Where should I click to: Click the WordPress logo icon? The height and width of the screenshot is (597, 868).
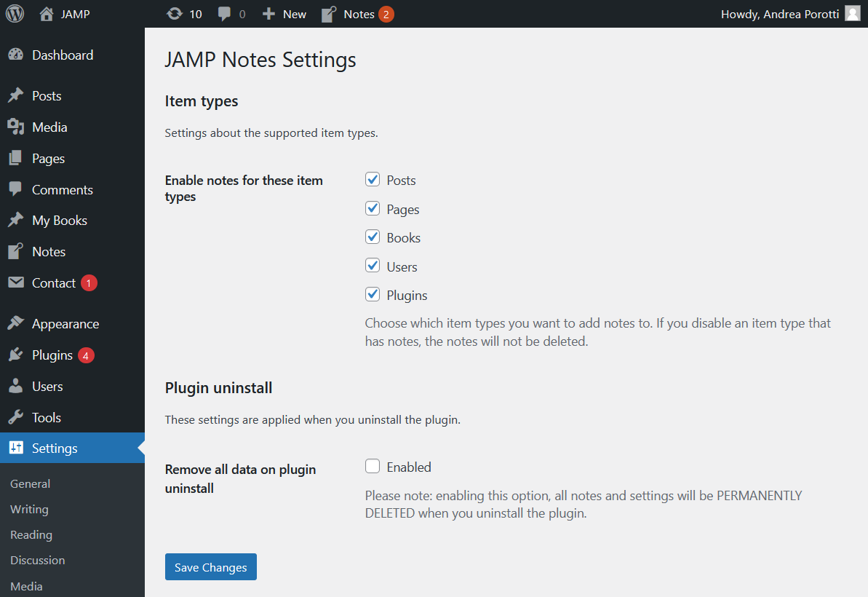(15, 14)
